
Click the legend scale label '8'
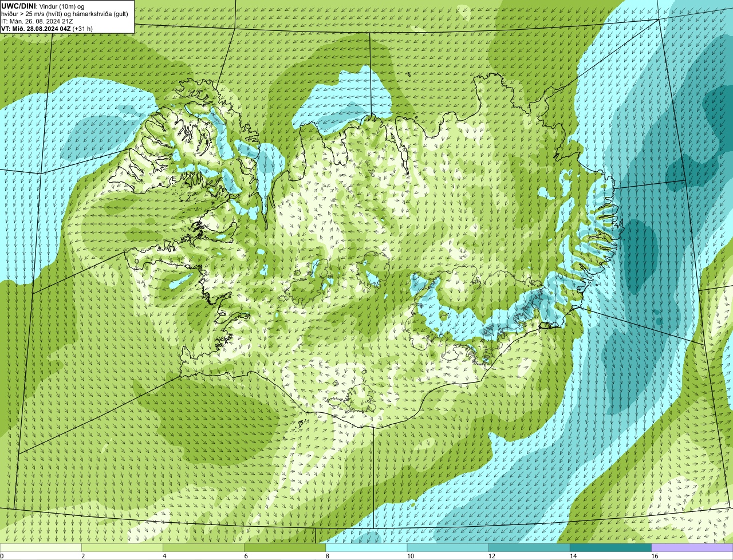[x=328, y=556]
